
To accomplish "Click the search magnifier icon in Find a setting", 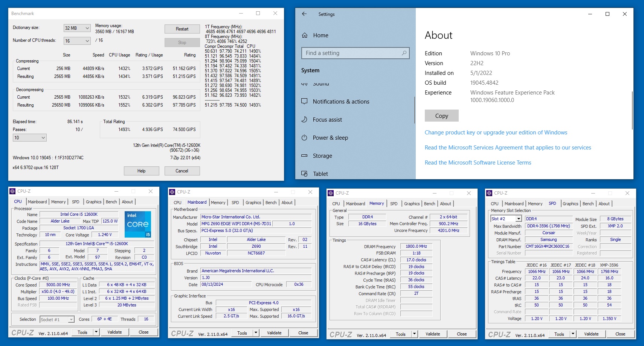I will click(404, 53).
